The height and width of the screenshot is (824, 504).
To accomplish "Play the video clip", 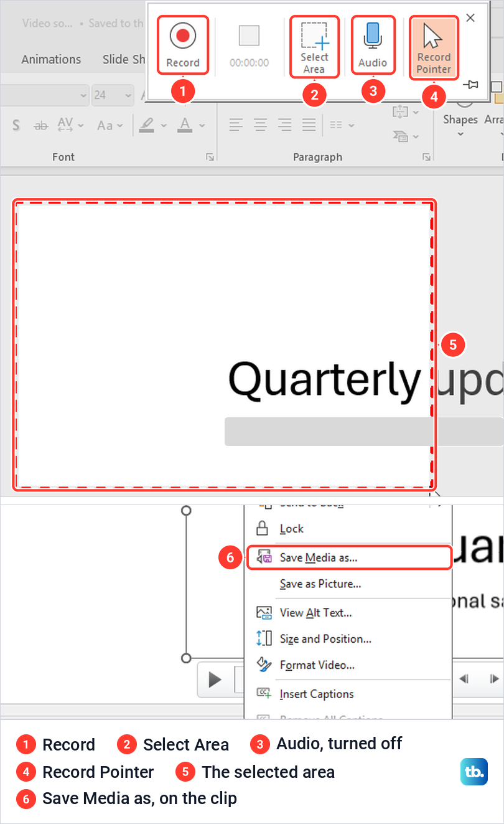I will click(x=215, y=680).
